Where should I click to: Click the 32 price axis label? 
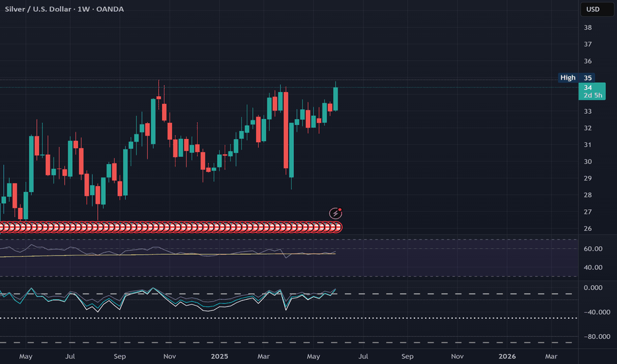[x=587, y=128]
